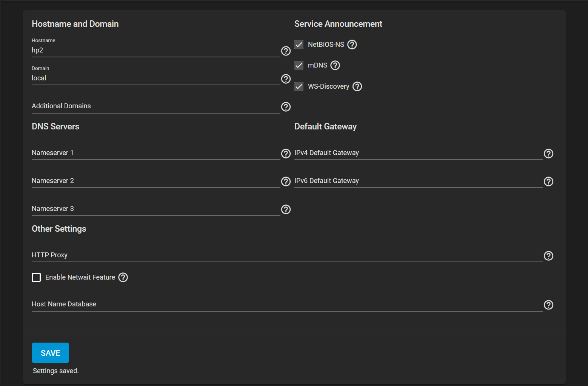This screenshot has width=588, height=386.
Task: Click the 'DNS Servers' heading
Action: click(55, 126)
